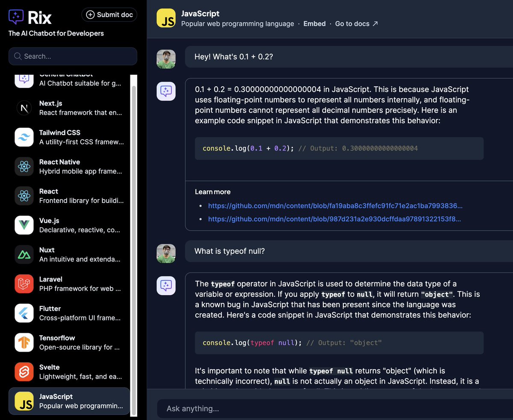Click the user avatar beside 'typeof null' message
Viewport: 513px width, 420px height.
(x=166, y=253)
